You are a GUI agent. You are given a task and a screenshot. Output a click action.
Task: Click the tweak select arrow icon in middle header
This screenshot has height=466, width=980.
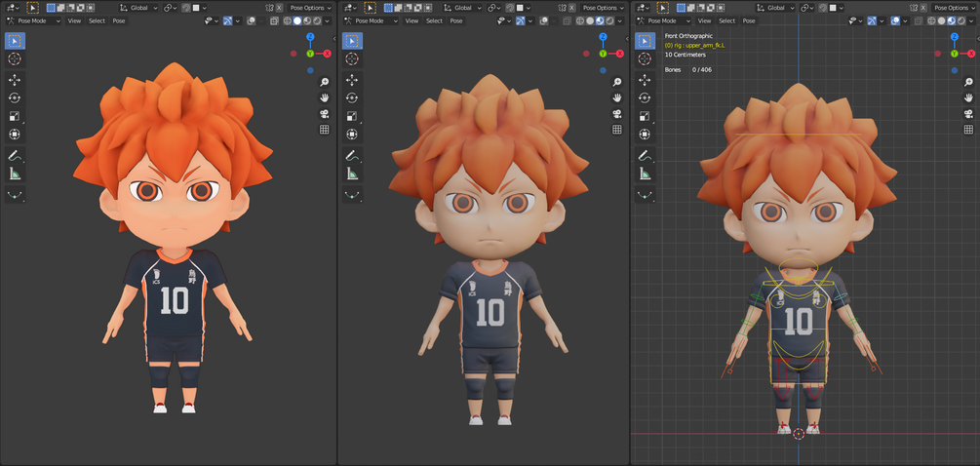(x=370, y=8)
